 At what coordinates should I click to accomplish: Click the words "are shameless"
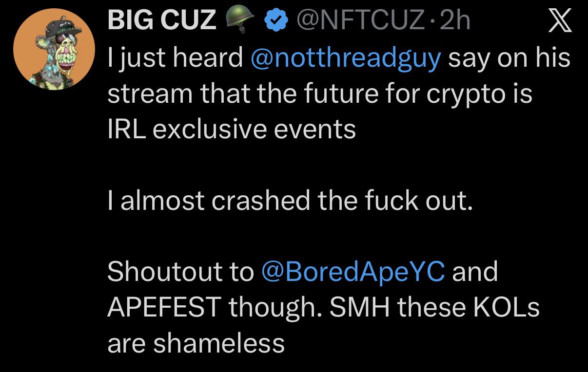tap(196, 343)
